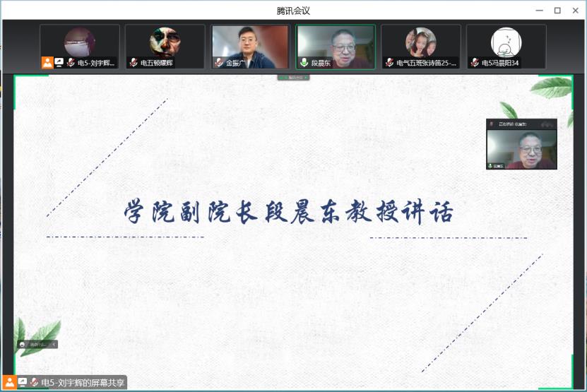The image size is (587, 392).
Task: Click the muted mic icon in bottom share label
Action: point(33,382)
